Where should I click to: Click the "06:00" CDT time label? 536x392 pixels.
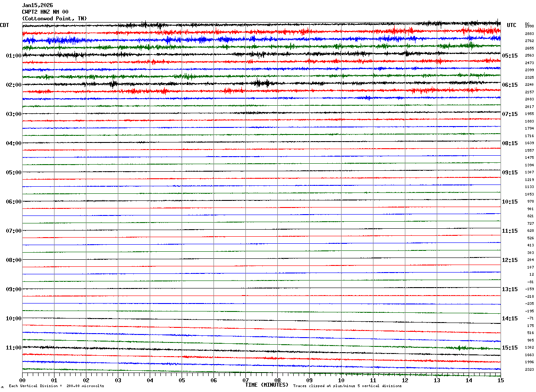click(14, 202)
